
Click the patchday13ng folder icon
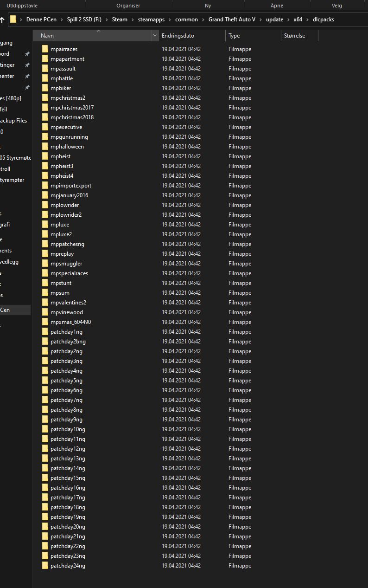coord(45,459)
